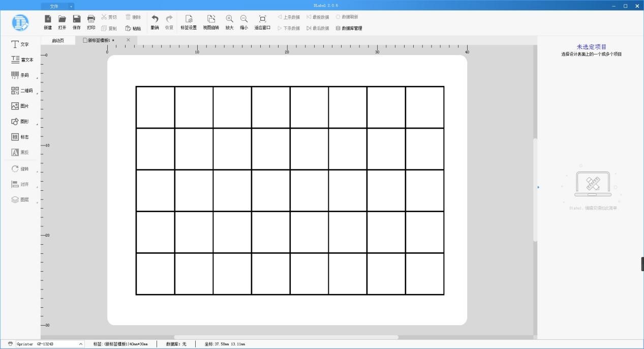Viewport: 644px width, 349px height.
Task: Fit the label with 适应窗口
Action: click(262, 22)
